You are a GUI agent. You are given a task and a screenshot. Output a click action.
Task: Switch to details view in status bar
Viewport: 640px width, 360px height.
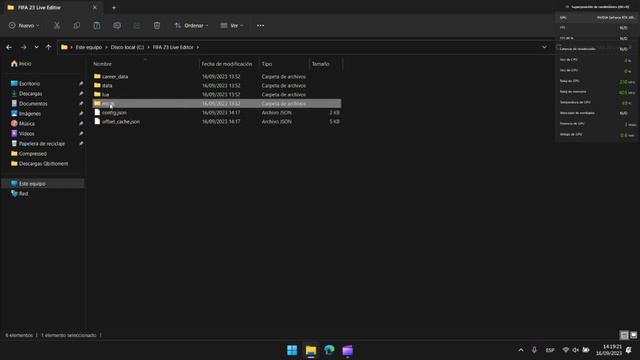[x=624, y=335]
